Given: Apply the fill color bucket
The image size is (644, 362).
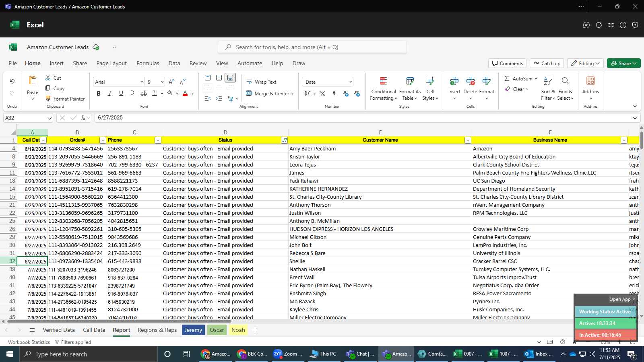Looking at the screenshot, I should [170, 93].
